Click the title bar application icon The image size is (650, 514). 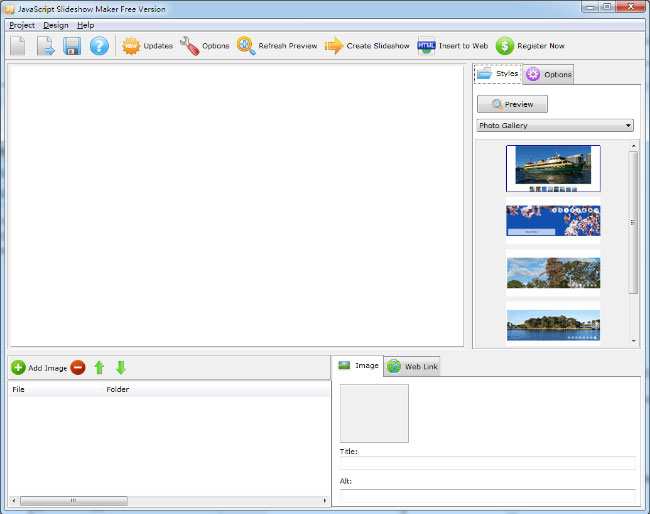click(x=10, y=9)
